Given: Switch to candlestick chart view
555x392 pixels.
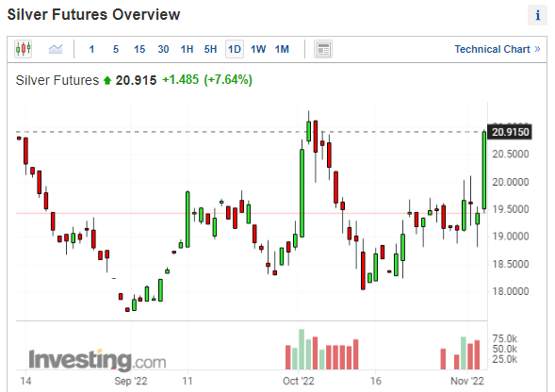Looking at the screenshot, I should pyautogui.click(x=23, y=48).
